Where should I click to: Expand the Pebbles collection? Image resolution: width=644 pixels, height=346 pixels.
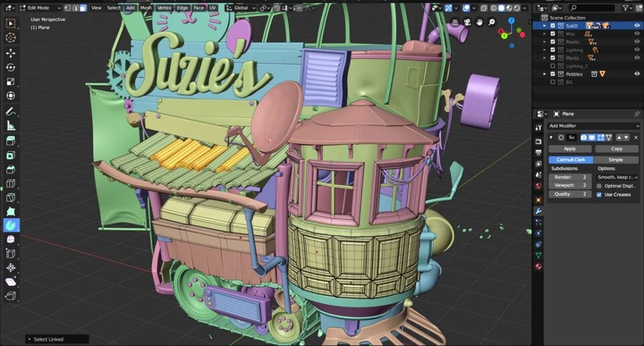coord(545,74)
